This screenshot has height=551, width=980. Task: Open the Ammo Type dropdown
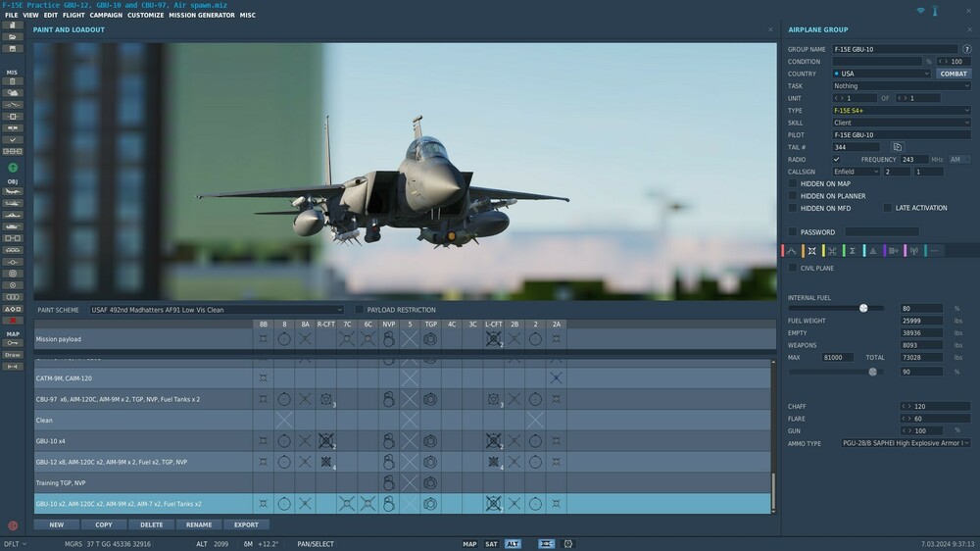point(906,443)
